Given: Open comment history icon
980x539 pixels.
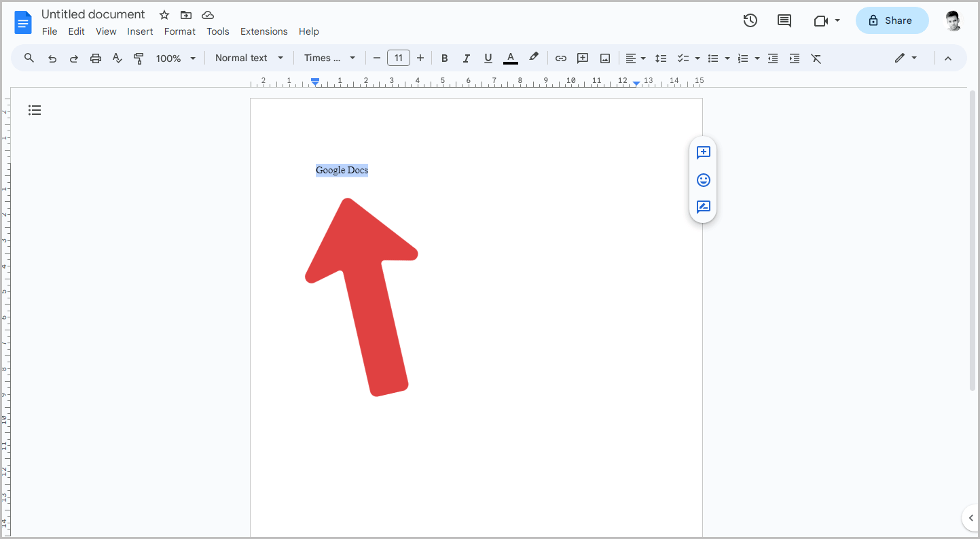Looking at the screenshot, I should [784, 20].
